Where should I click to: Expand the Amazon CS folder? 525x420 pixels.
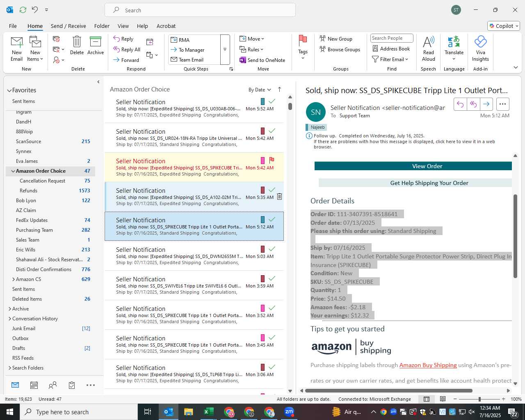pyautogui.click(x=14, y=279)
